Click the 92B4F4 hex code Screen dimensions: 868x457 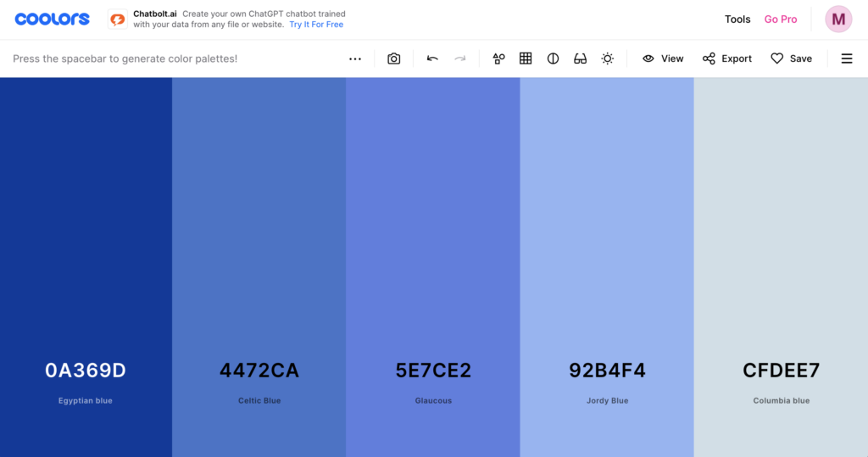pos(607,370)
